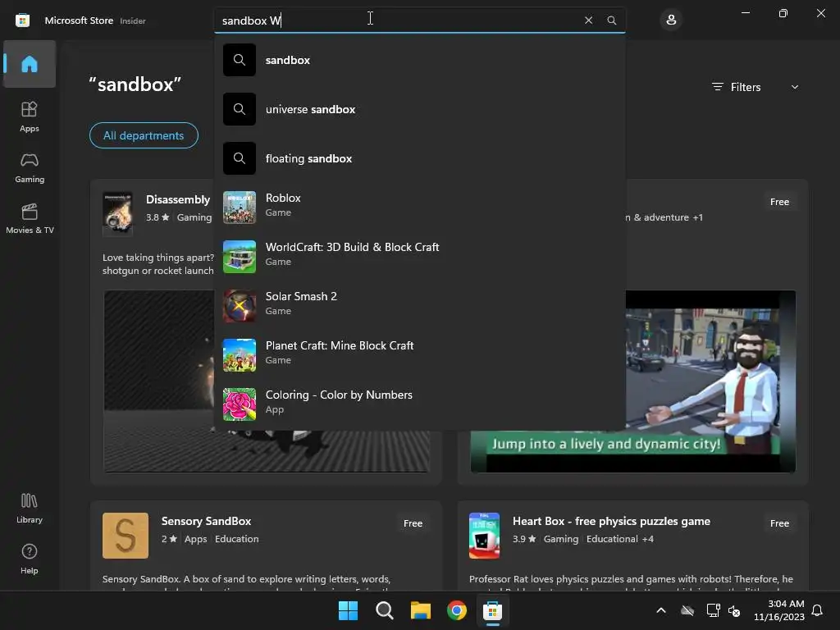The image size is (840, 630).
Task: Click the muted volume tray icon
Action: click(x=734, y=610)
